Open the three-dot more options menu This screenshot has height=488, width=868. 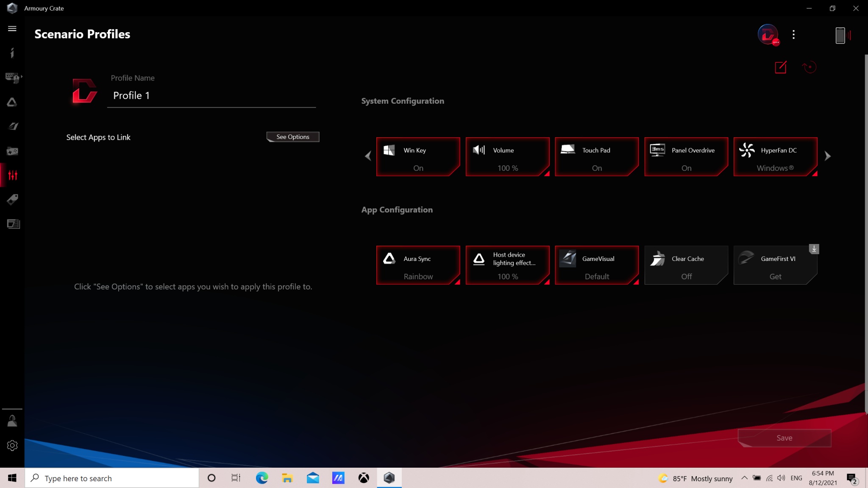point(793,35)
